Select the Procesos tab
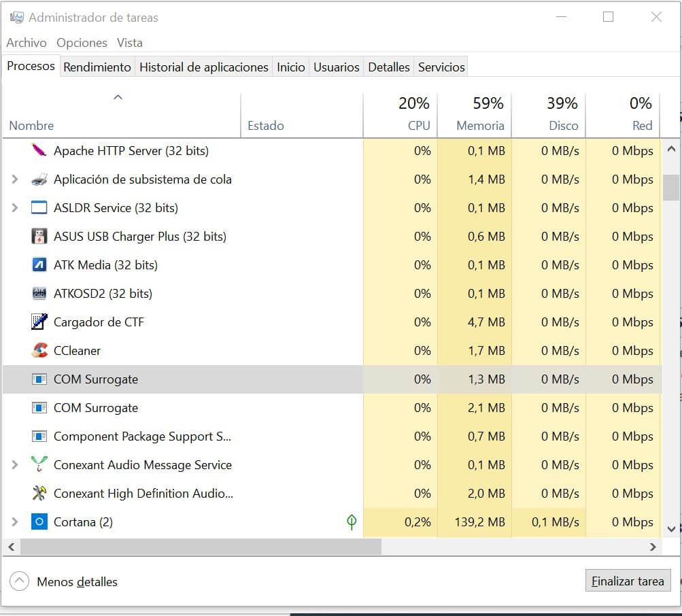The image size is (682, 616). (x=31, y=66)
